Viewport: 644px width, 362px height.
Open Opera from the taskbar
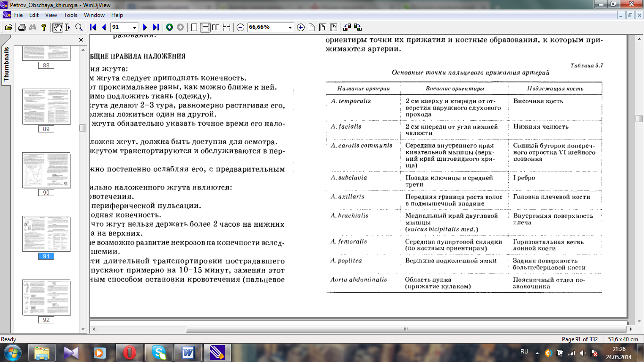pos(130,352)
